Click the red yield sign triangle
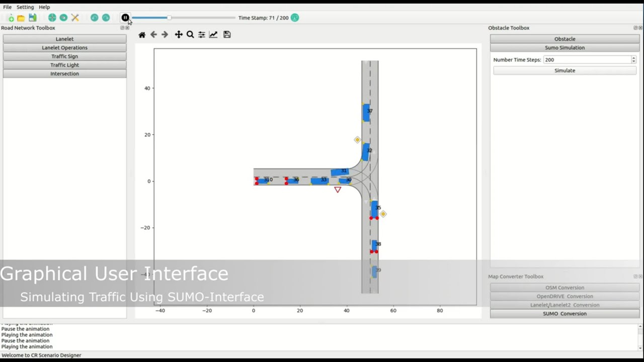The image size is (644, 362). pyautogui.click(x=338, y=190)
